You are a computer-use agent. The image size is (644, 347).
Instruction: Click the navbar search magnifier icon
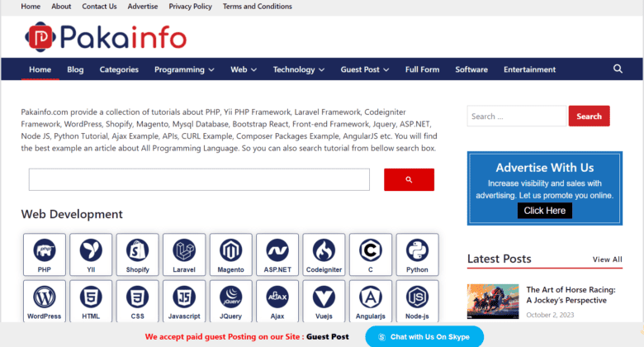(x=618, y=69)
